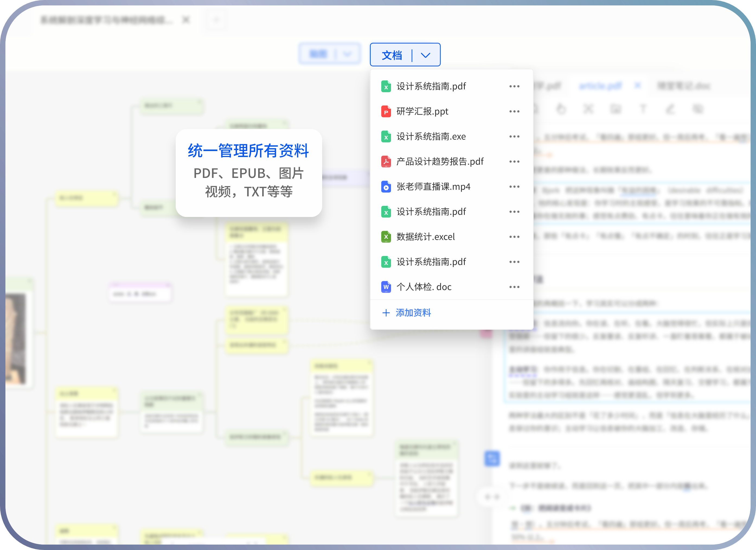This screenshot has width=756, height=550.
Task: Close the blurred top window tab
Action: point(186,20)
